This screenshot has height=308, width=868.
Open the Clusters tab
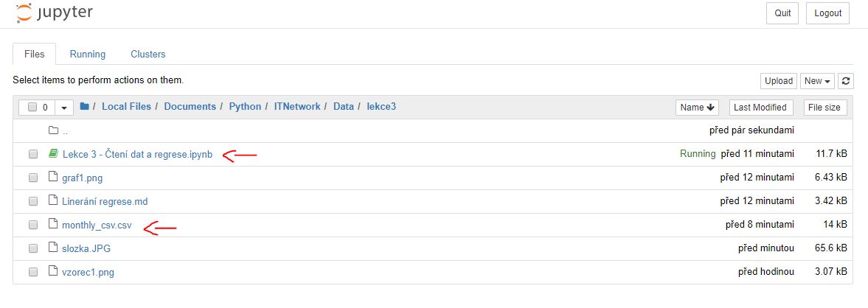tap(148, 54)
